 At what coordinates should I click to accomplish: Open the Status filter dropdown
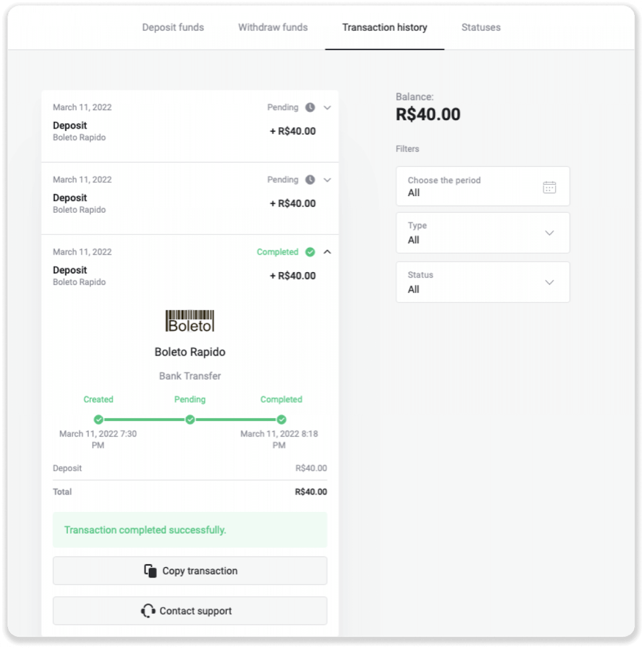coord(550,282)
